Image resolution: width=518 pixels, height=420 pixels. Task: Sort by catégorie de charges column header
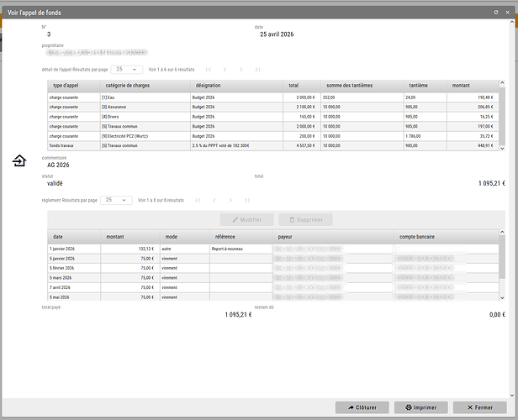point(145,86)
